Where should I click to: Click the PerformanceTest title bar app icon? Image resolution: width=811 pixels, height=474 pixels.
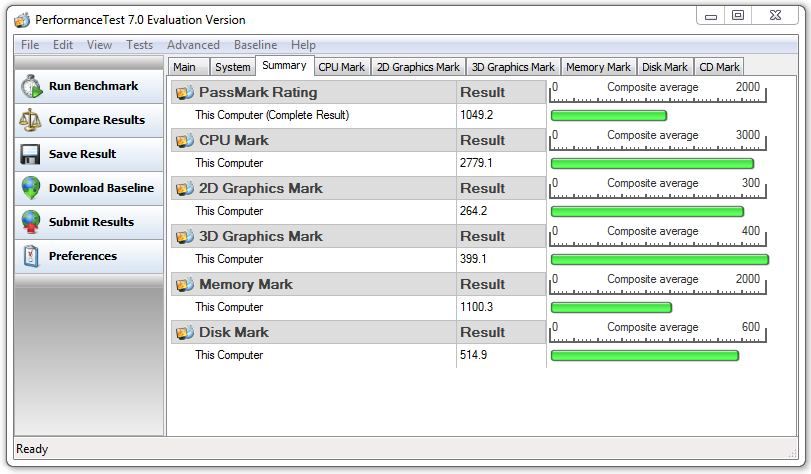22,20
